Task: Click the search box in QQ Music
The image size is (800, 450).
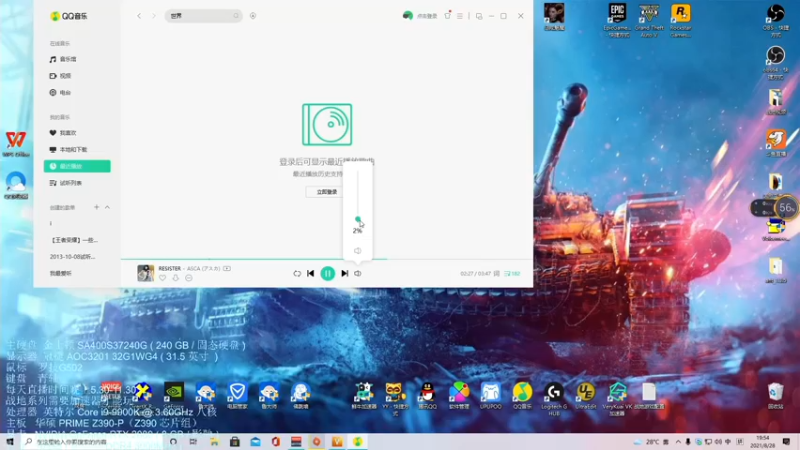Action: (x=203, y=16)
